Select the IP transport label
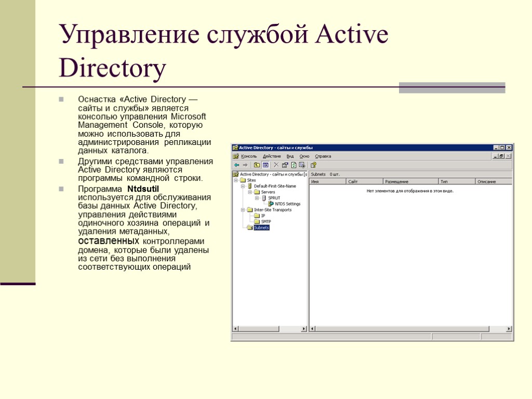The width and height of the screenshot is (532, 399). (x=263, y=216)
